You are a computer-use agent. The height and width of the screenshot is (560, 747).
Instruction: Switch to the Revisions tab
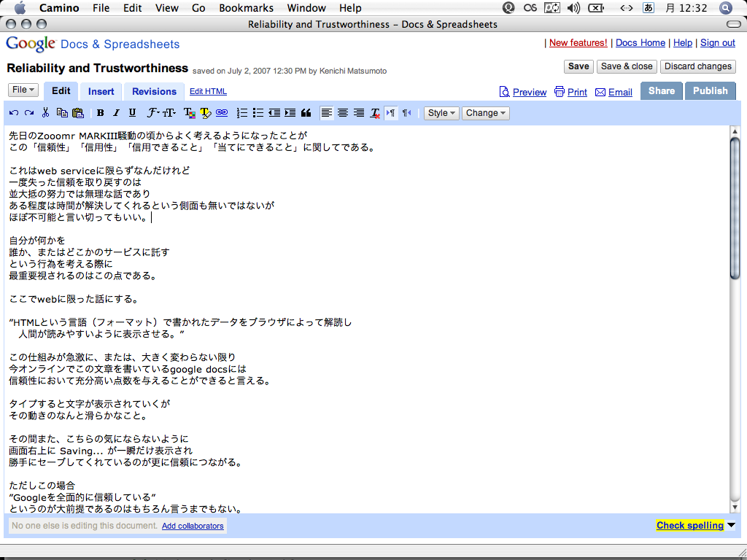tap(153, 90)
